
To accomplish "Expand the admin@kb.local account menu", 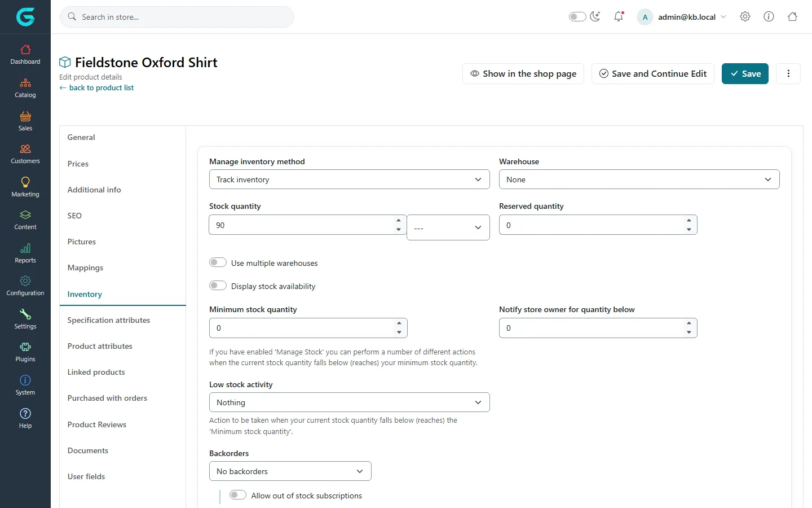I will pyautogui.click(x=682, y=17).
